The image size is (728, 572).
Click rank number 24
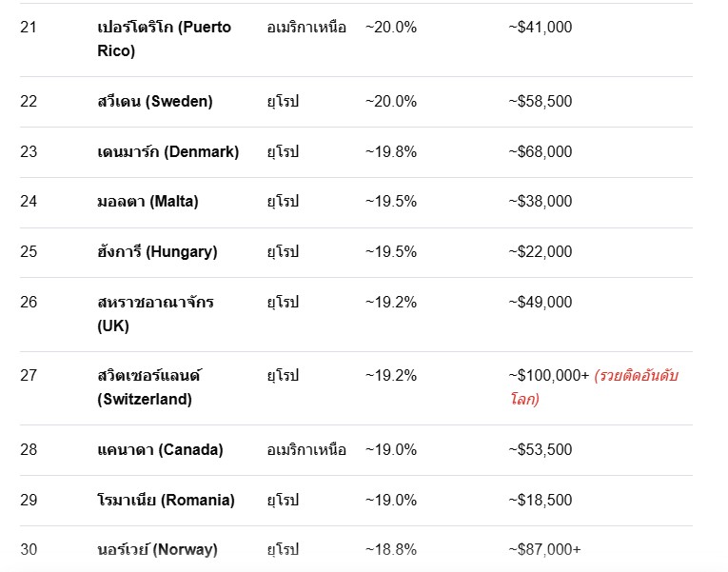(29, 202)
